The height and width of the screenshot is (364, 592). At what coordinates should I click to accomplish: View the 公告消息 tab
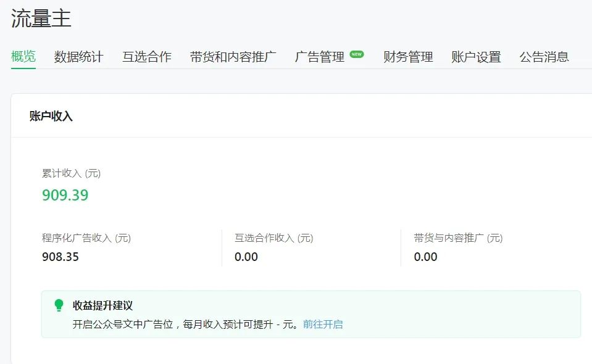tap(544, 57)
